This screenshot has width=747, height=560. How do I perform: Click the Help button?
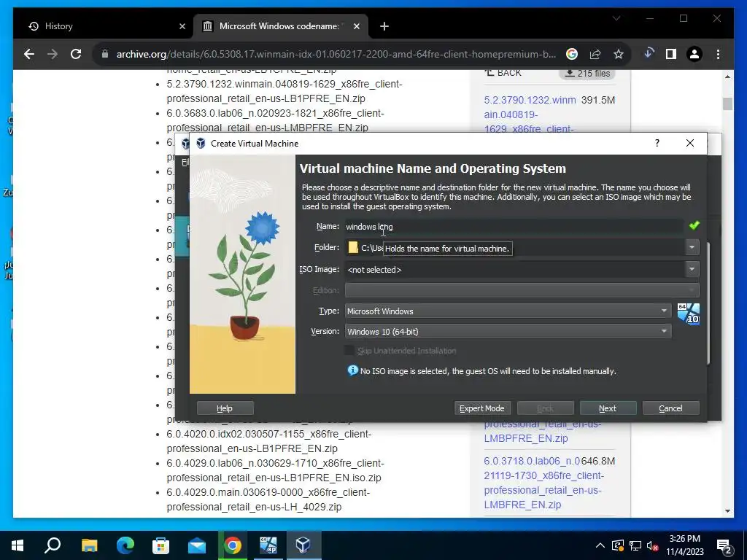[x=225, y=408]
